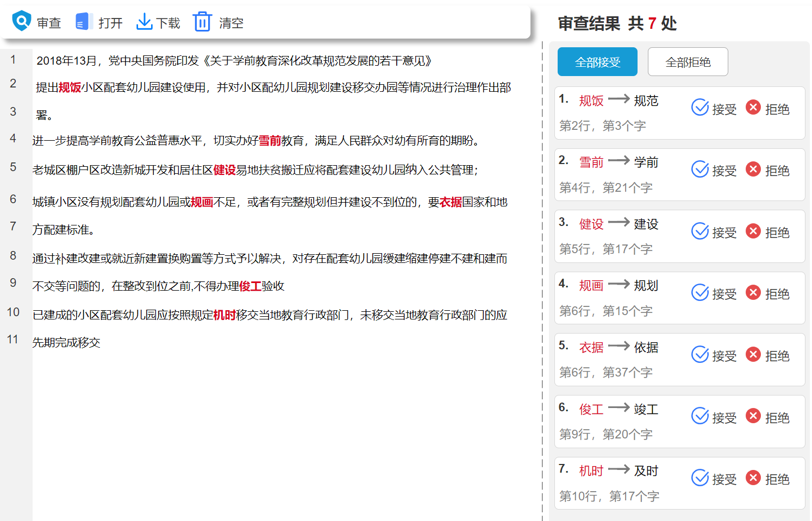Click the last line 先期完成移交
The width and height of the screenshot is (812, 521).
(66, 343)
